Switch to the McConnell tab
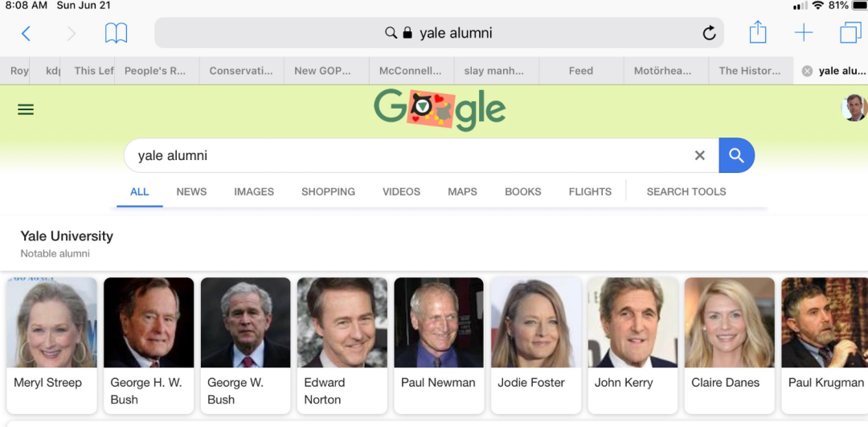The image size is (868, 427). [x=411, y=71]
